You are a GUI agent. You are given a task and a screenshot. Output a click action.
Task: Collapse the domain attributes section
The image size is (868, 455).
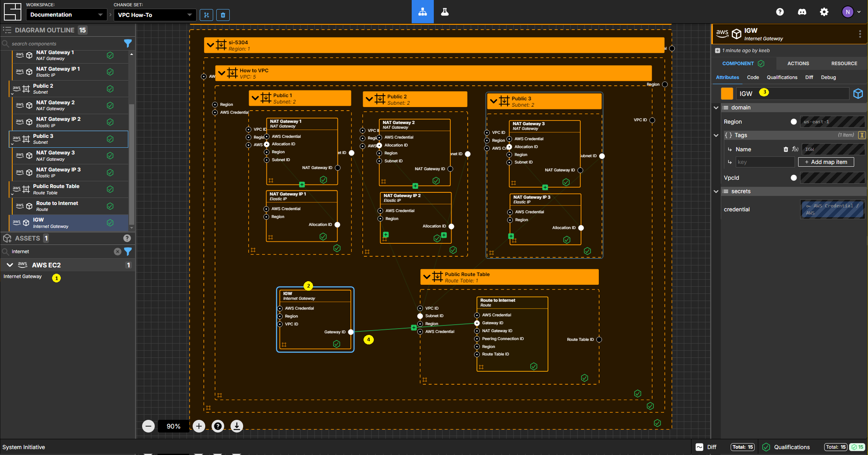[x=716, y=107]
